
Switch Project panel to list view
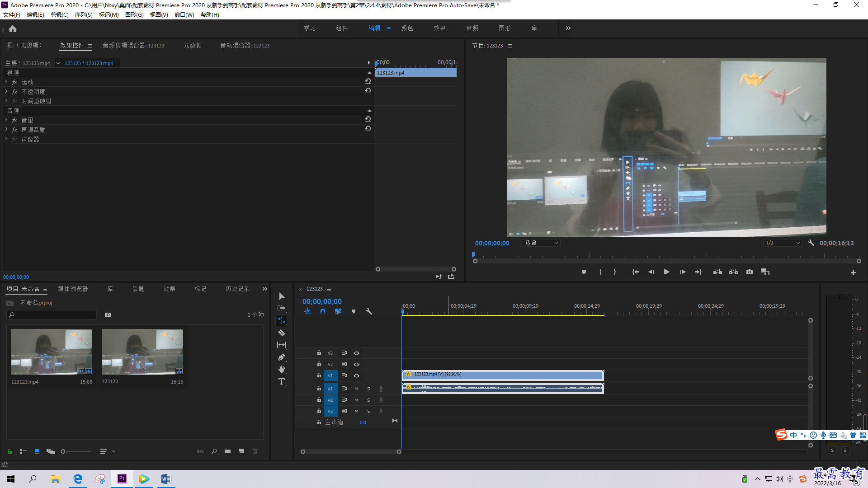pos(24,451)
